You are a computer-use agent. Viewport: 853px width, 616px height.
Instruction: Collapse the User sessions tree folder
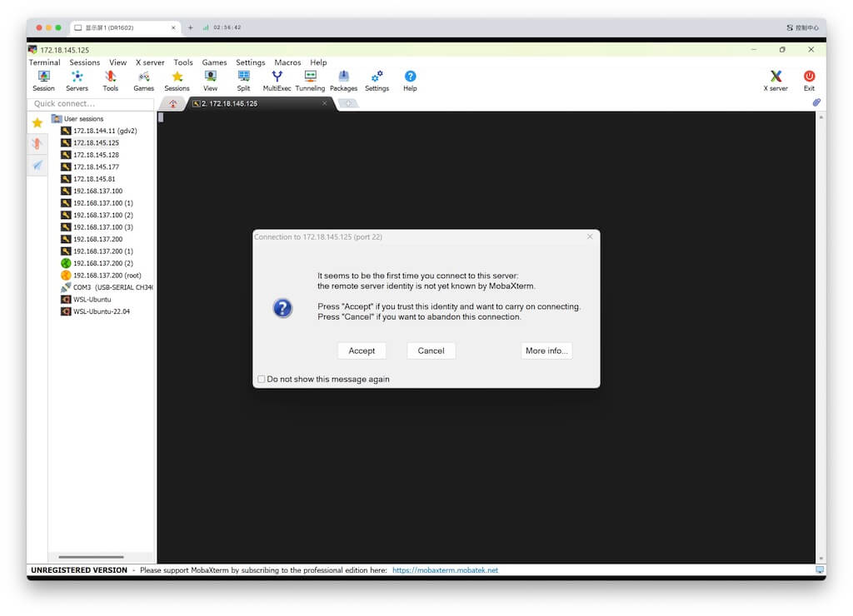(57, 119)
